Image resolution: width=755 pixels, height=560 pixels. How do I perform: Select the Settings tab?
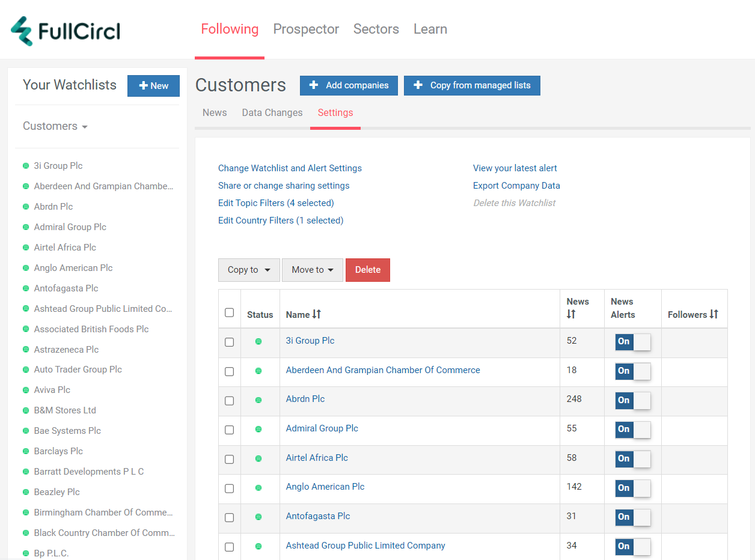tap(335, 112)
